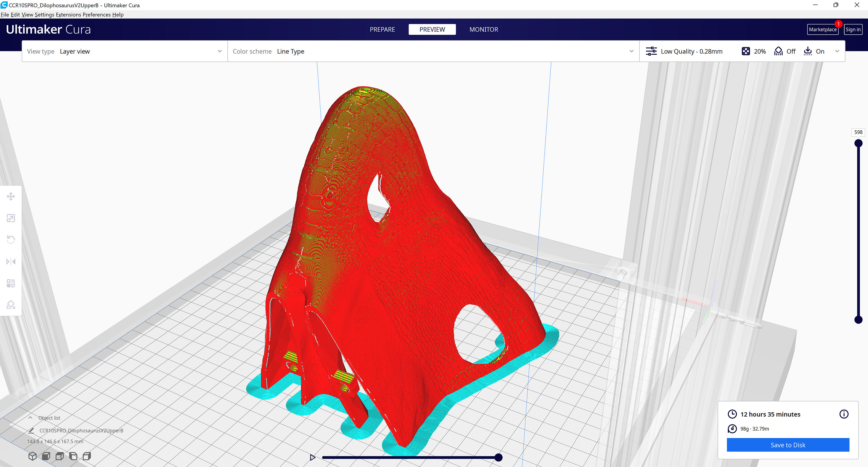The height and width of the screenshot is (467, 868).
Task: Click the filament spool material icon
Action: point(732,429)
